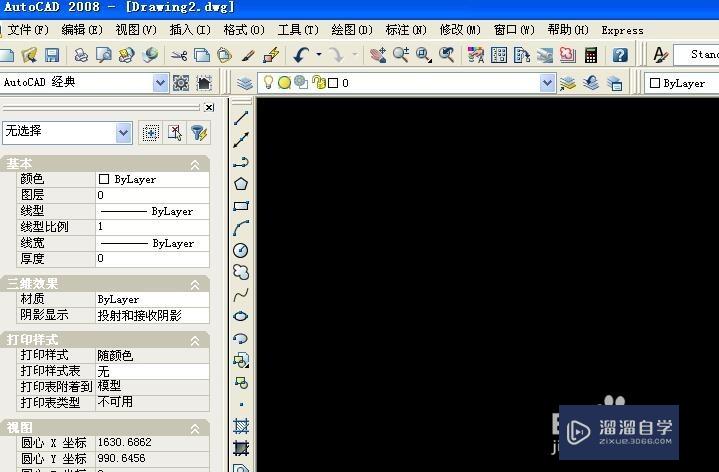The height and width of the screenshot is (472, 719).
Task: Click the 厚度 value field
Action: [x=152, y=259]
